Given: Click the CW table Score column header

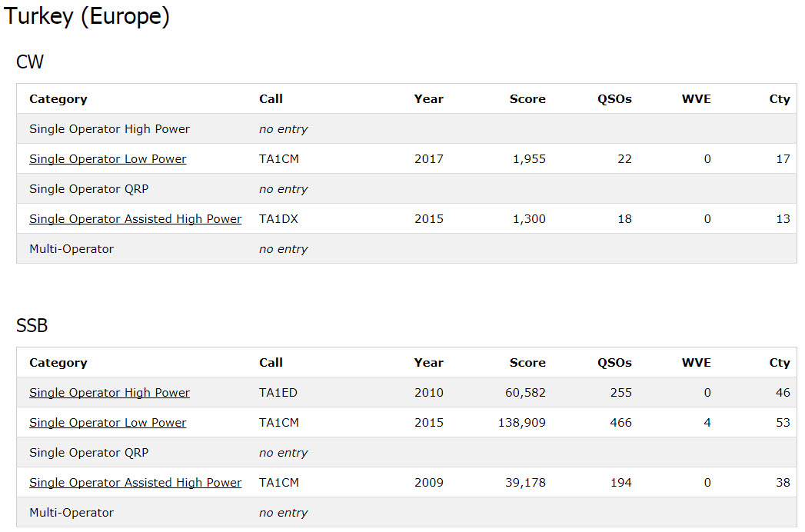Looking at the screenshot, I should click(x=527, y=99).
